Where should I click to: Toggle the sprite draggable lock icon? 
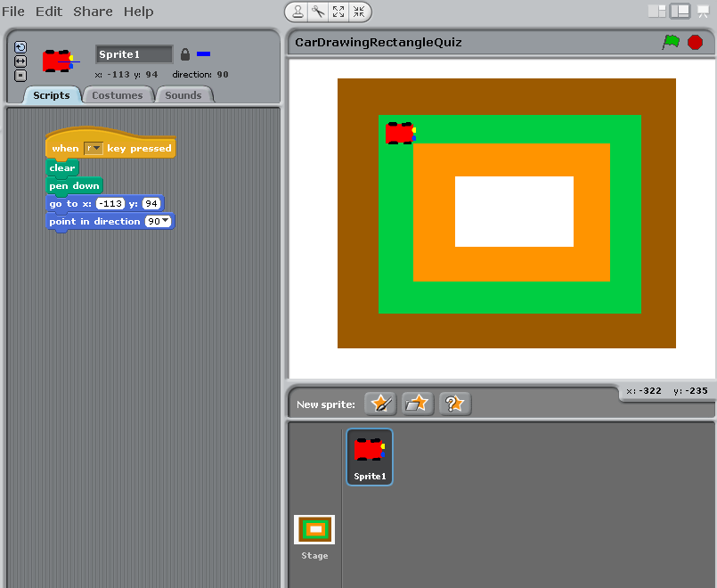coord(184,54)
